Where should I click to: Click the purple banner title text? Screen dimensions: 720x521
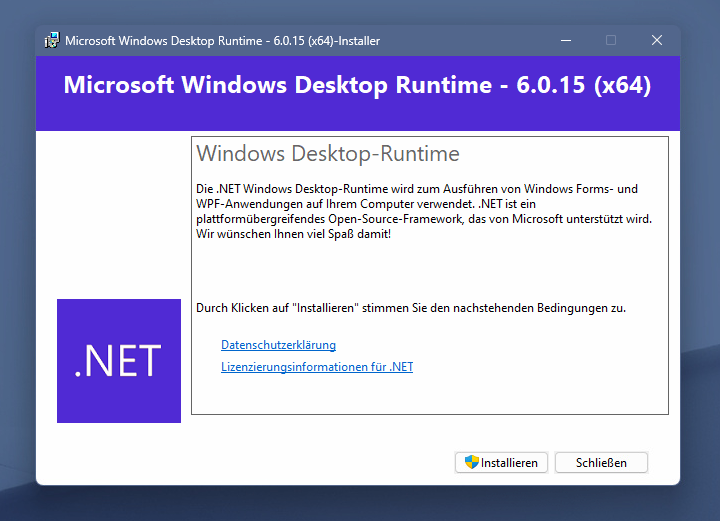[357, 85]
